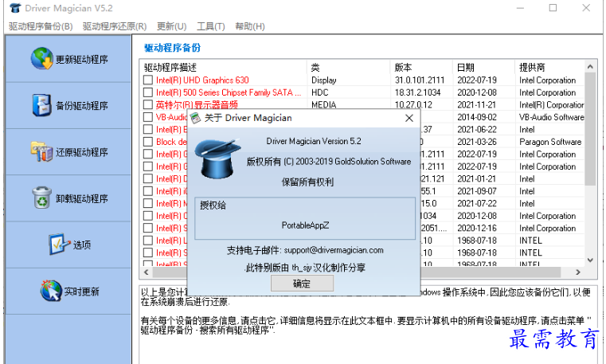The height and width of the screenshot is (364, 606).
Task: Close the About Driver Magician dialog
Action: coord(409,118)
